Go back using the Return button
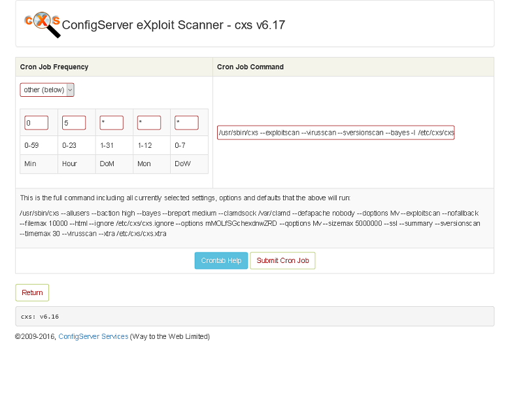Image resolution: width=510 pixels, height=420 pixels. [x=32, y=292]
